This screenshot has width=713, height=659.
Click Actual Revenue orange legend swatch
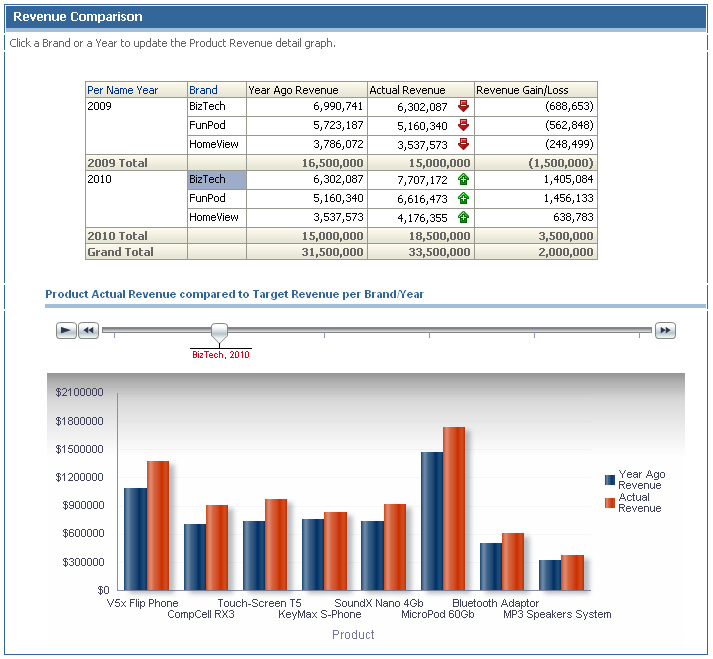tap(609, 503)
